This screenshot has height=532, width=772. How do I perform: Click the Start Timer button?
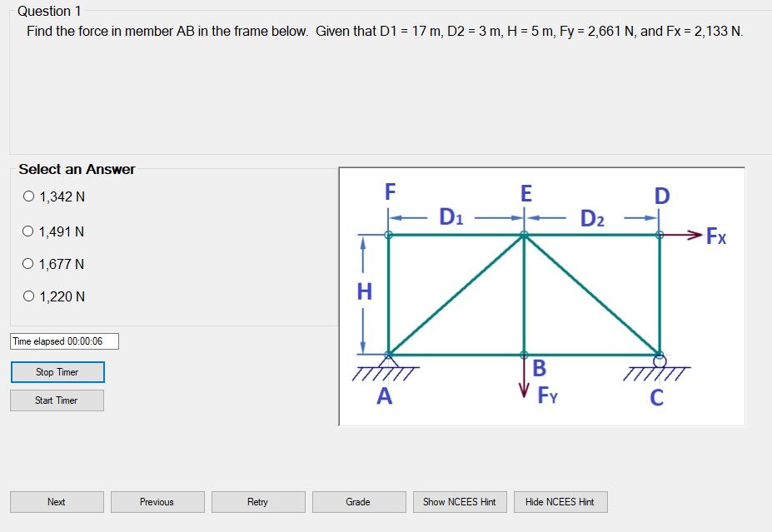click(57, 400)
